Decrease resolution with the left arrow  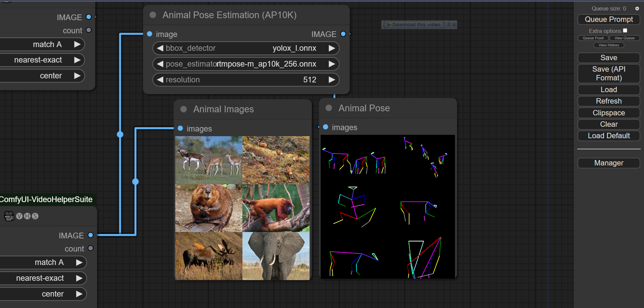tap(160, 80)
